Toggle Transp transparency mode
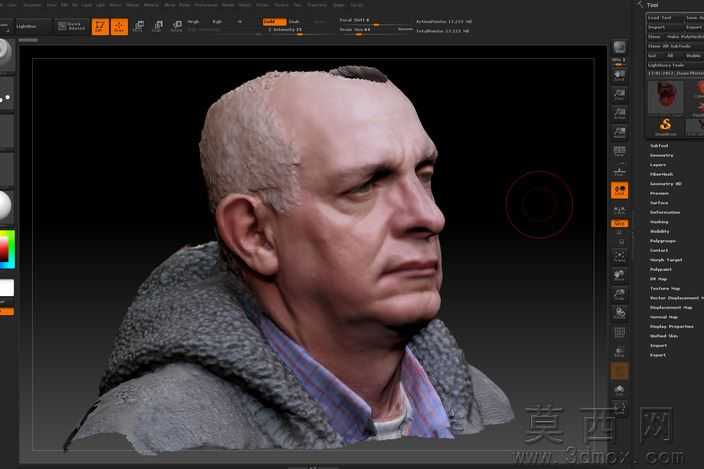The height and width of the screenshot is (469, 704). point(620,351)
